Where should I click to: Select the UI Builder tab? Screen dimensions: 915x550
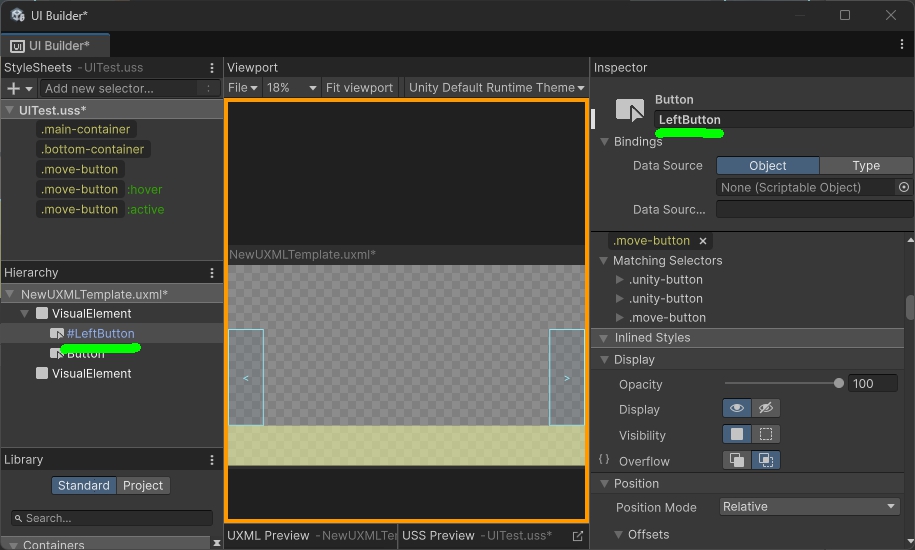coord(55,45)
